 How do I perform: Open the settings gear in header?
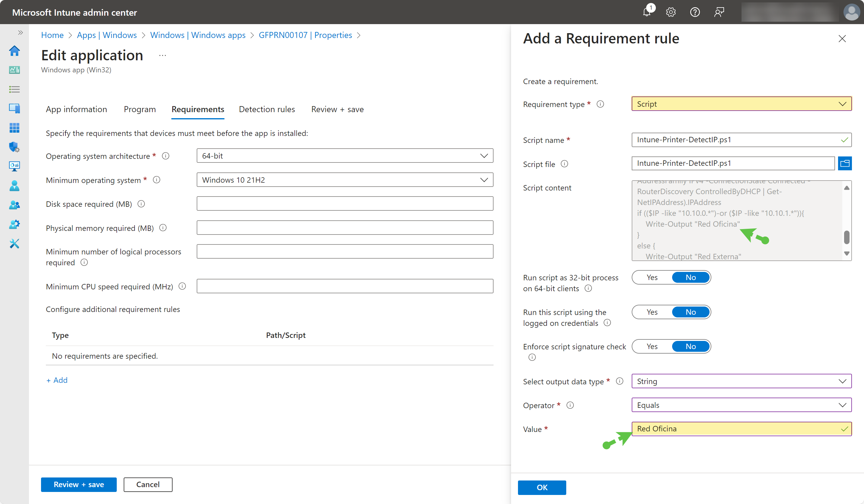tap(671, 12)
